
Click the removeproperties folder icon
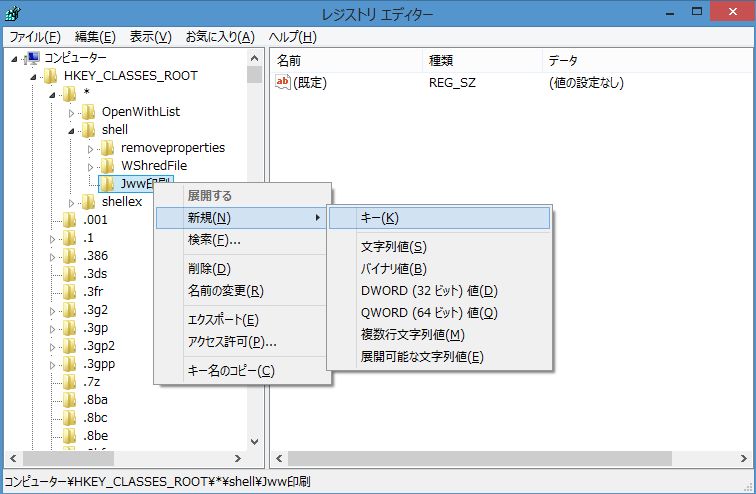(108, 148)
